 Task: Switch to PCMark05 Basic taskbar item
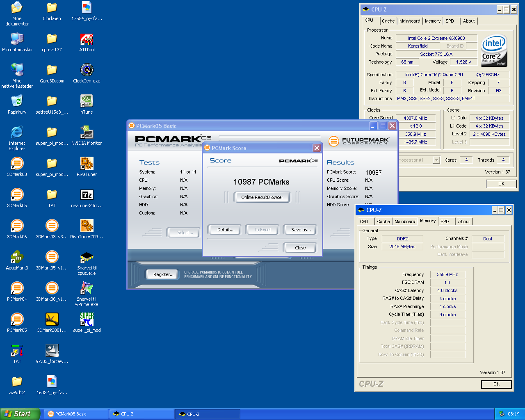tap(76, 414)
